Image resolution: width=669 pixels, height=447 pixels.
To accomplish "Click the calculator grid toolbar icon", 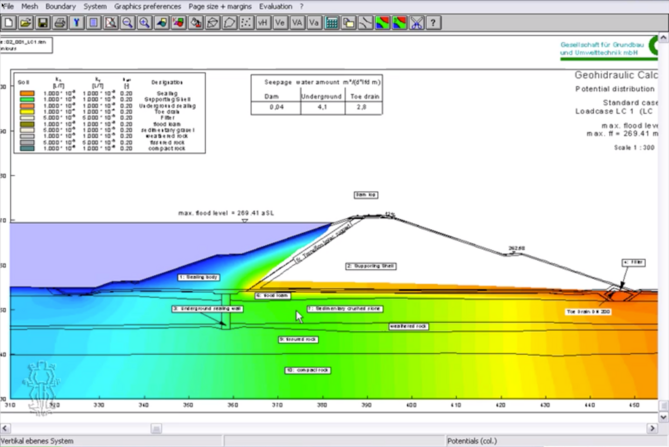I will [331, 22].
